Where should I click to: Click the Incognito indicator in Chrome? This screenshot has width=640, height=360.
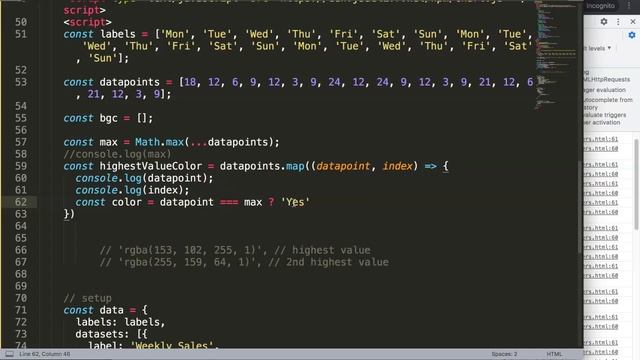600,6
